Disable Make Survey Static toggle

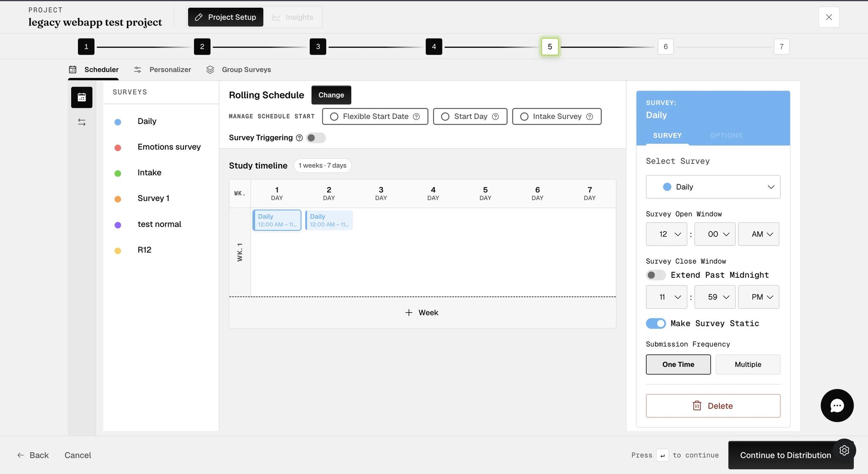[656, 323]
